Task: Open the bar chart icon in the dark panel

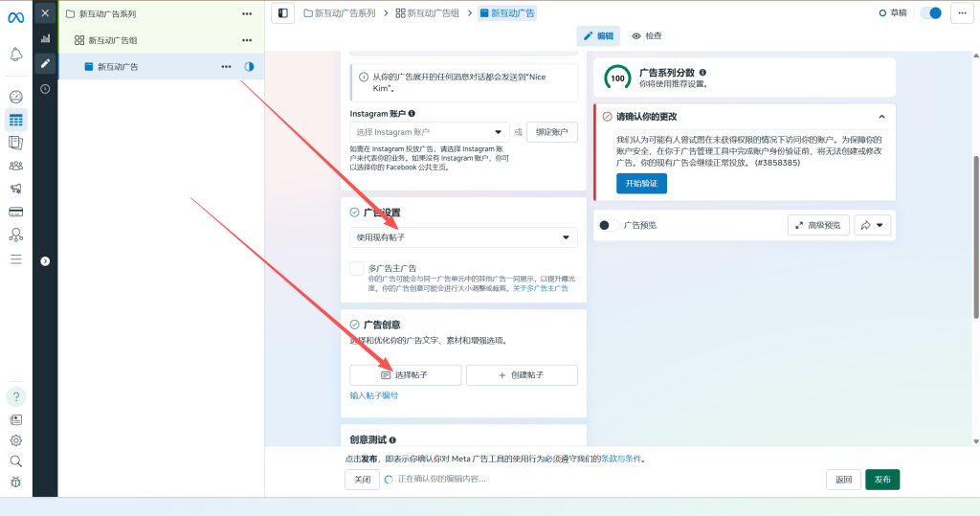Action: click(45, 38)
